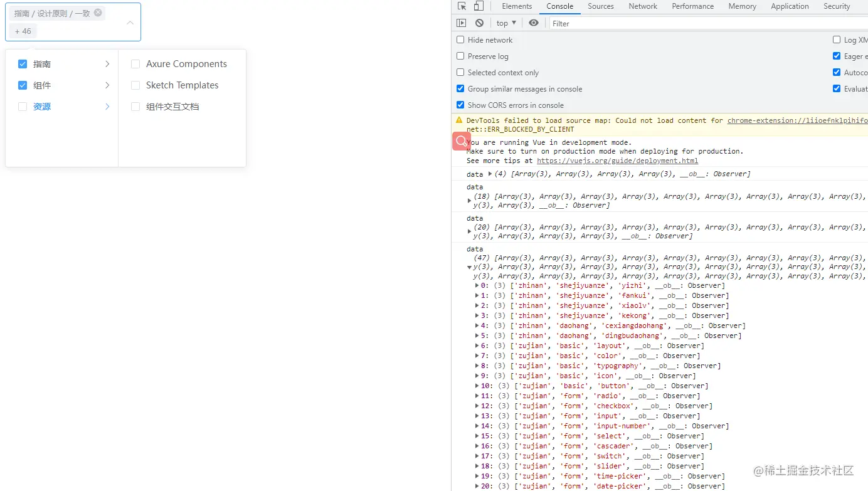Check the Axure Components checkbox
The width and height of the screenshot is (868, 491).
tap(135, 64)
